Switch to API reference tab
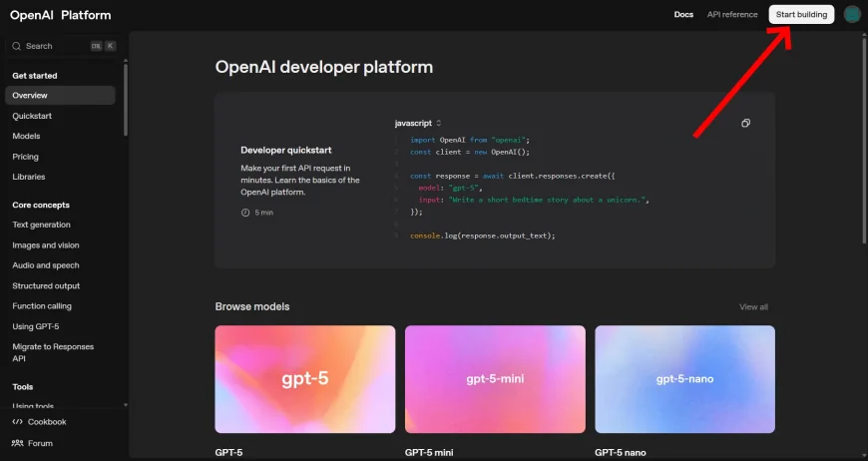The width and height of the screenshot is (868, 461). click(x=732, y=15)
